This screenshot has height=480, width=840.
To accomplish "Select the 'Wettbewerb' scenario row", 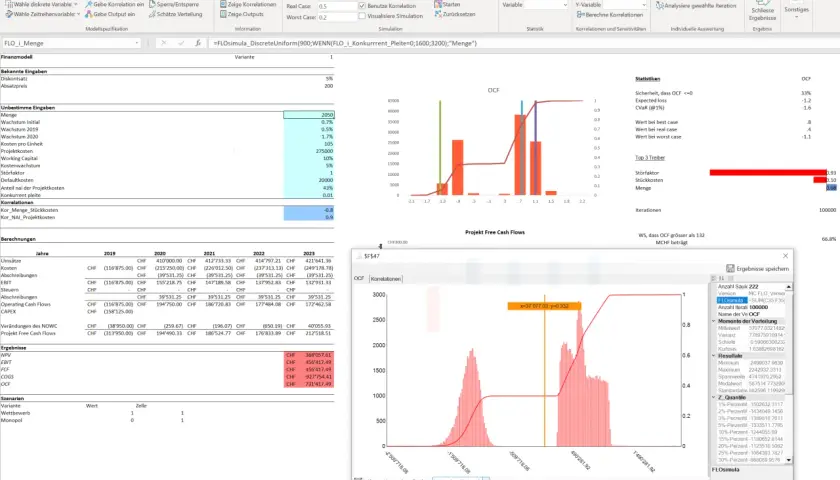I will [92, 413].
